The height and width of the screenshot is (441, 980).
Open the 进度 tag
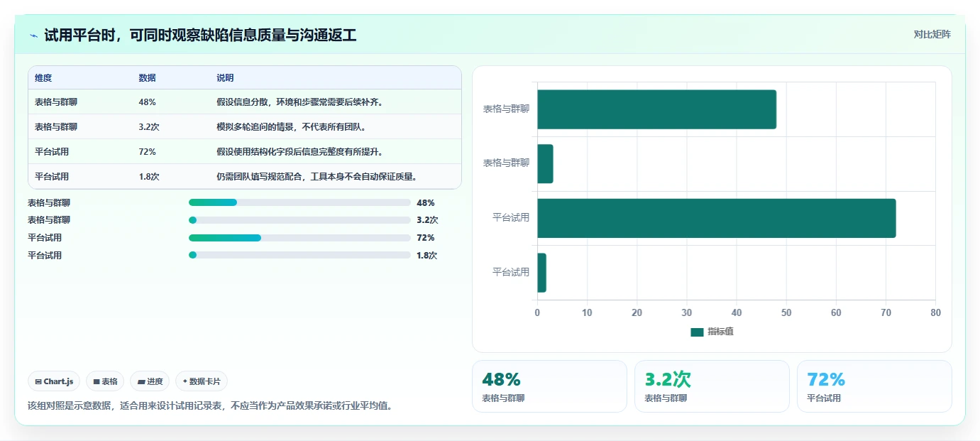pos(150,381)
